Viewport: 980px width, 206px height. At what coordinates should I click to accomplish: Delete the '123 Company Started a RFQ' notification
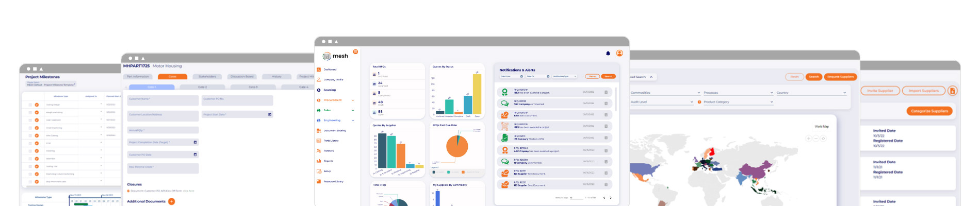coord(606,138)
